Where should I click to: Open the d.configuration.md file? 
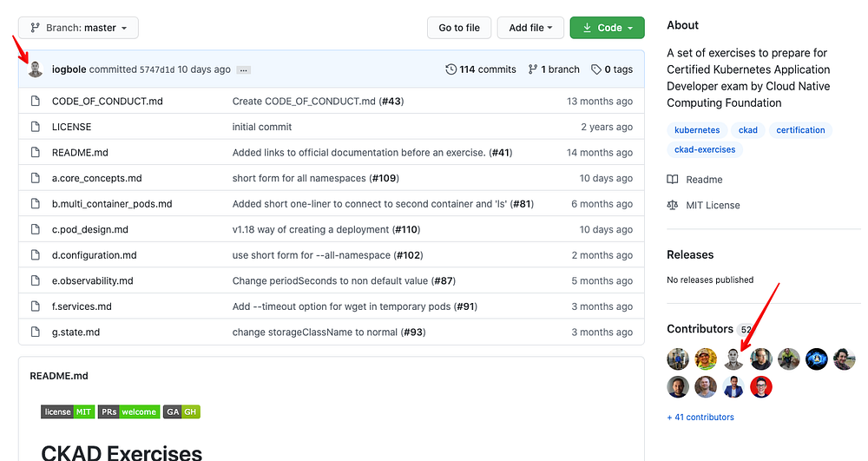click(94, 255)
